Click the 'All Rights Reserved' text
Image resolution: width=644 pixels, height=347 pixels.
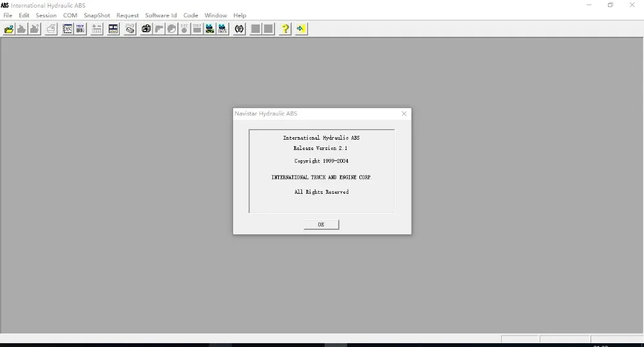click(x=321, y=192)
